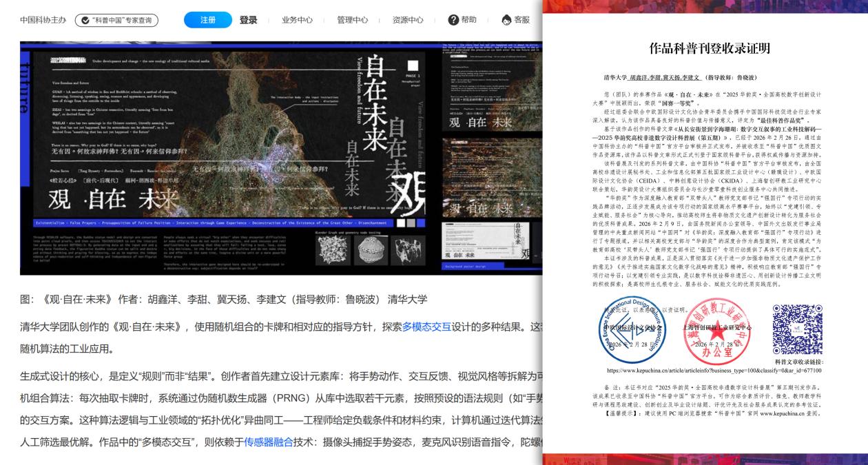The height and width of the screenshot is (465, 868).
Task: Open the 业务中心 menu
Action: [x=298, y=20]
